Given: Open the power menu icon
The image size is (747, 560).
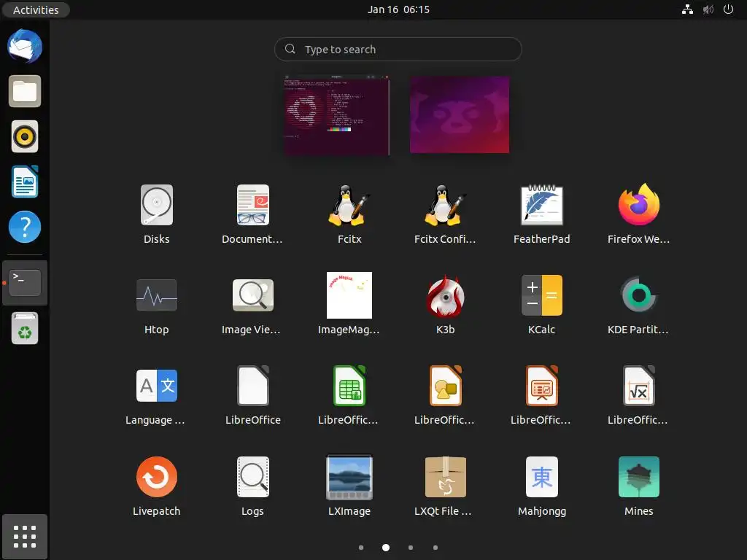Looking at the screenshot, I should point(729,9).
